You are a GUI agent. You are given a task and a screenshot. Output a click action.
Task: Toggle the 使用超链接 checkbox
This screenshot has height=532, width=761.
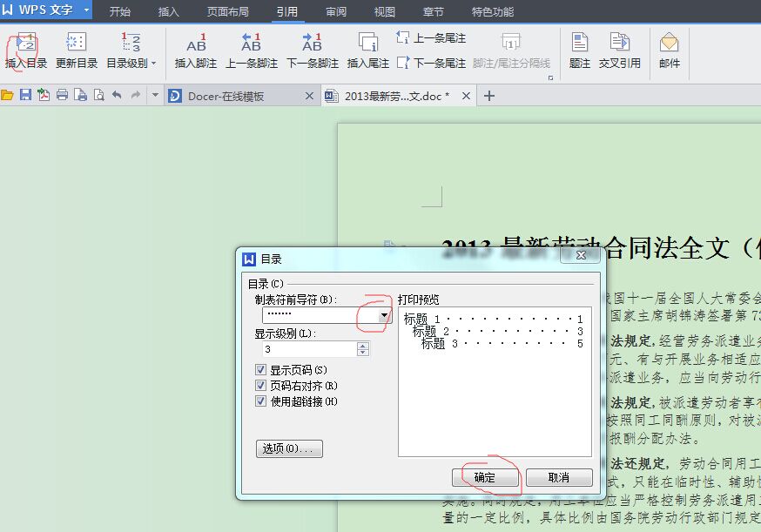tap(261, 401)
